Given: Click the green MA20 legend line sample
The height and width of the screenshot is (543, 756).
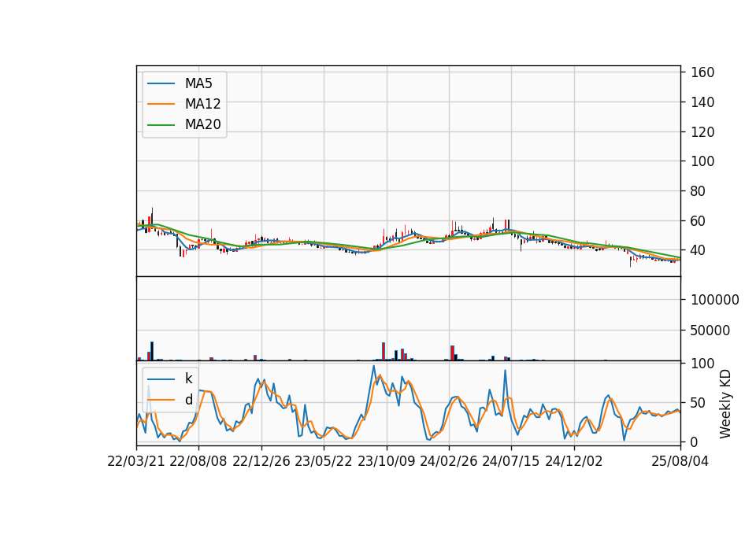Looking at the screenshot, I should 161,125.
